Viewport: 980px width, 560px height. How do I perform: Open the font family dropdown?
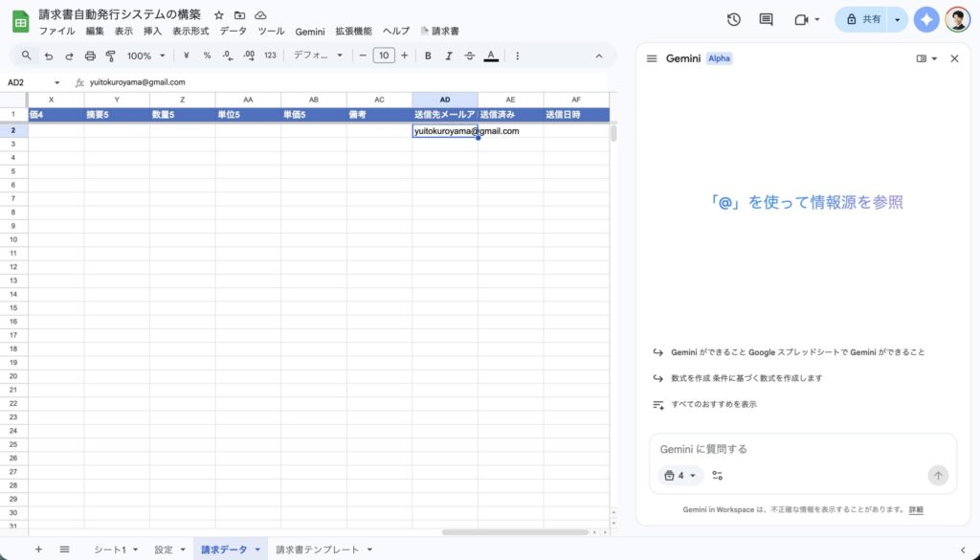[x=318, y=56]
